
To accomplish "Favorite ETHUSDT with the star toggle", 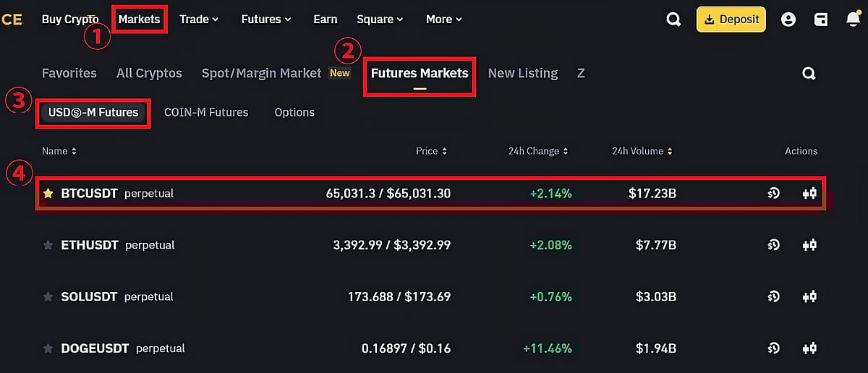I will click(x=48, y=245).
